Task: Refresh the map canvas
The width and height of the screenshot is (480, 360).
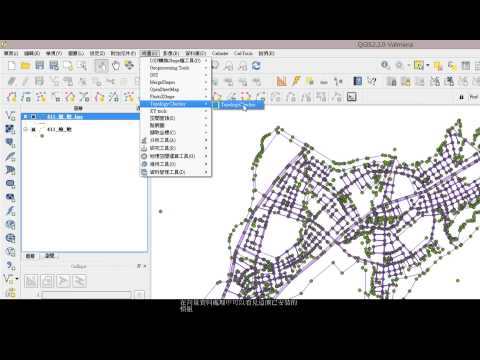Action: point(256,66)
